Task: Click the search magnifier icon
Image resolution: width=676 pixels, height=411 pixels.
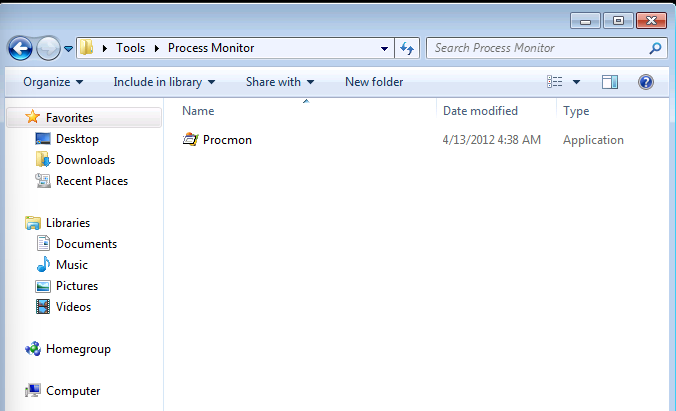Action: pyautogui.click(x=655, y=48)
